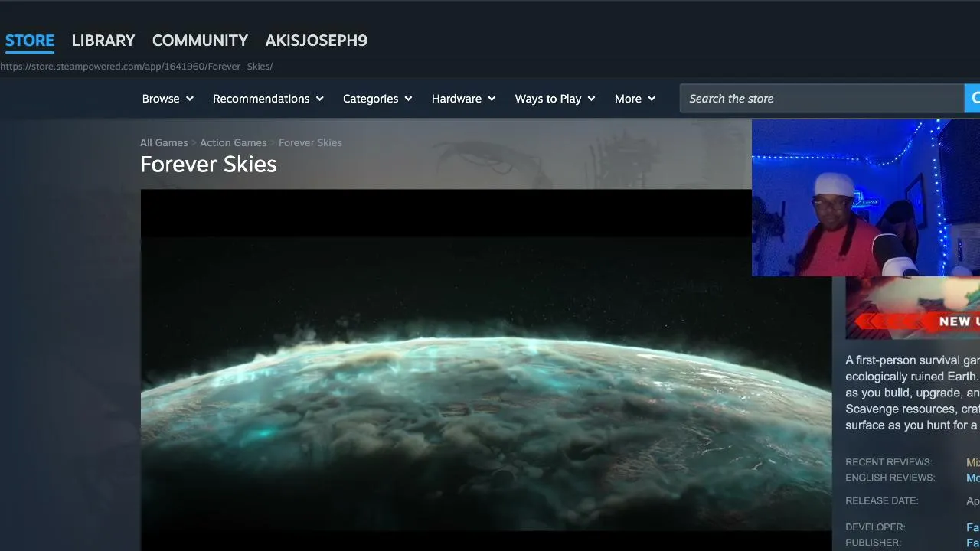This screenshot has height=551, width=980.
Task: Follow the All Games breadcrumb link
Action: point(164,142)
